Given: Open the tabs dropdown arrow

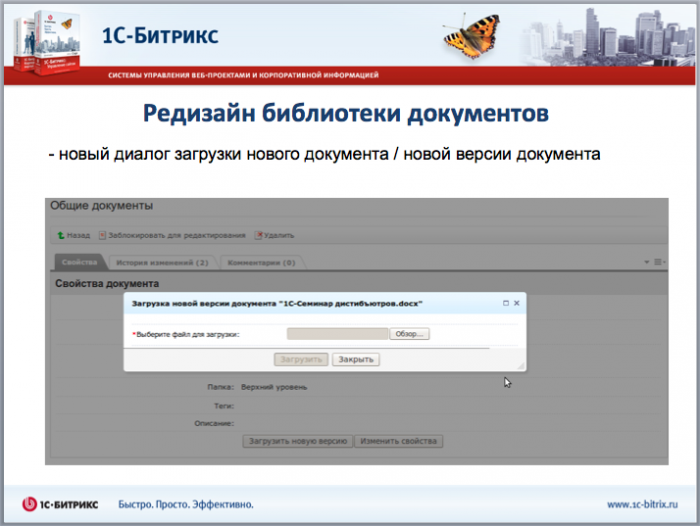Looking at the screenshot, I should [x=646, y=262].
